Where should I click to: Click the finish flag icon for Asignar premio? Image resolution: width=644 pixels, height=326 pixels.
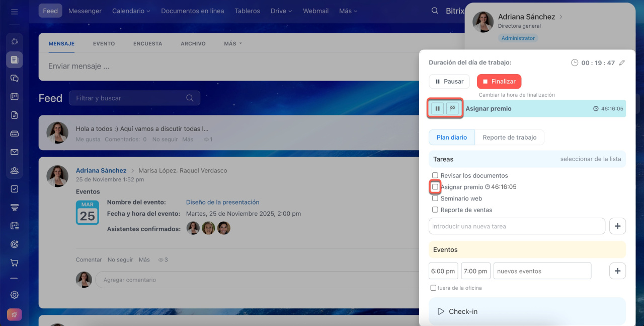click(452, 109)
